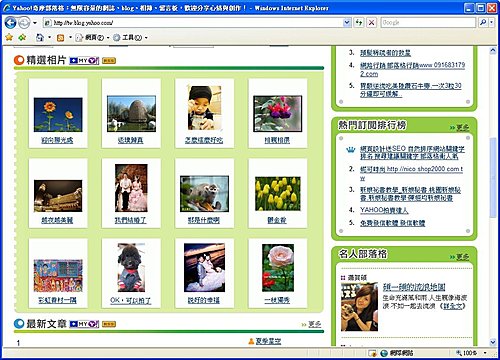500x360 pixels.
Task: Click the Google search box
Action: pyautogui.click(x=428, y=23)
